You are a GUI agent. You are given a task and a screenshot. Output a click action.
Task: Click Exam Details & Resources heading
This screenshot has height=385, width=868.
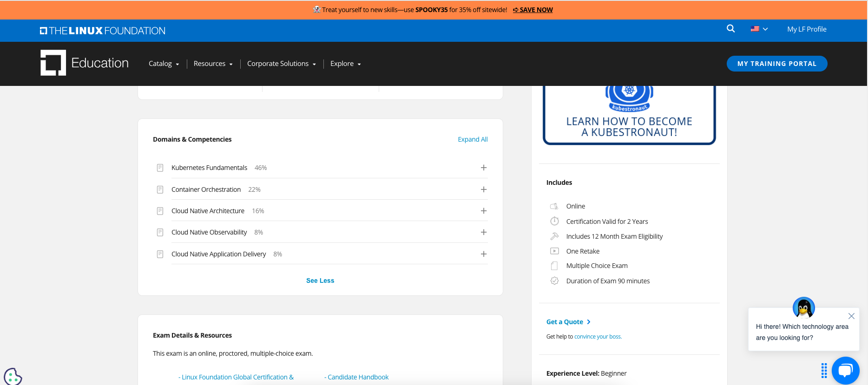(192, 335)
